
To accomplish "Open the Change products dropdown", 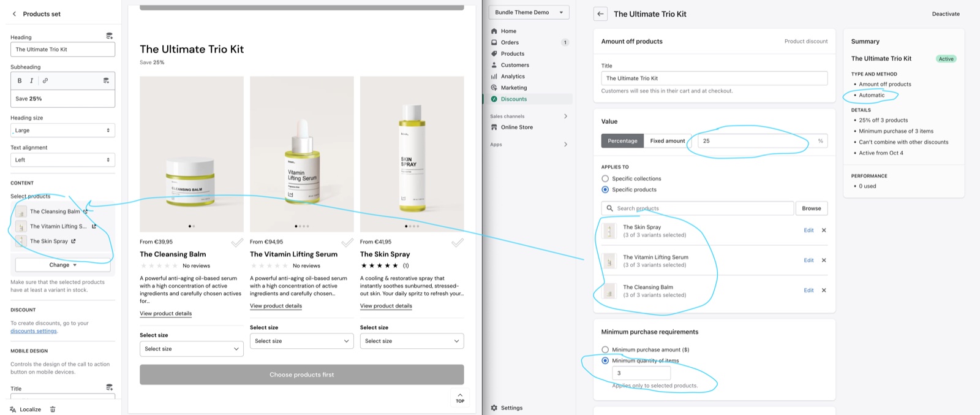I will click(62, 265).
